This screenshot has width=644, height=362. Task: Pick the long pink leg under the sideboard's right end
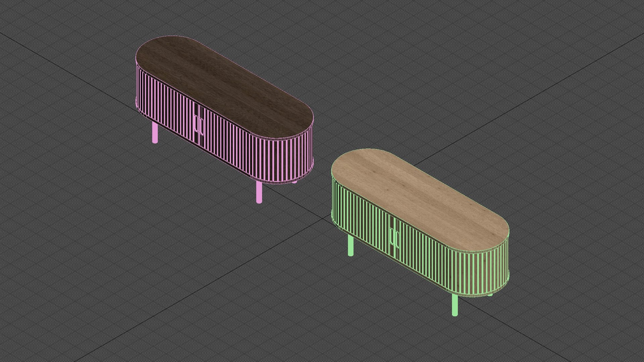[x=259, y=192]
